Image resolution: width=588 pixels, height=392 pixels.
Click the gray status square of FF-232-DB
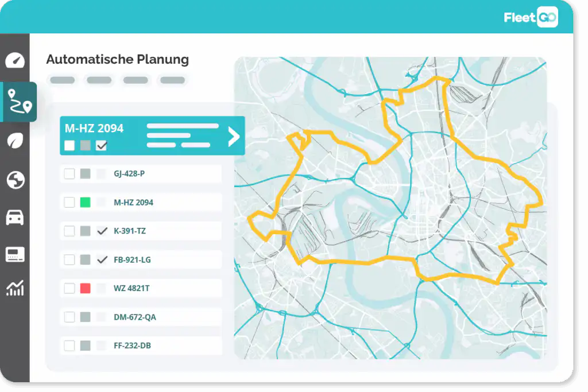coord(86,346)
